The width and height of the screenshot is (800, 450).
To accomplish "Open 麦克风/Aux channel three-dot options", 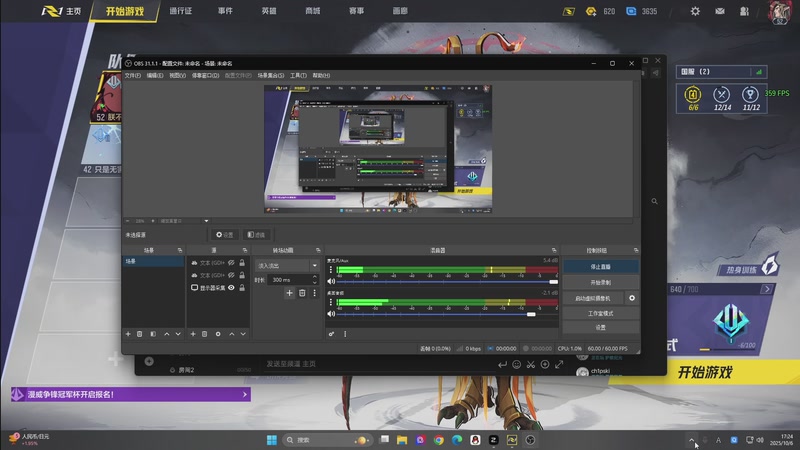I will 331,269.
